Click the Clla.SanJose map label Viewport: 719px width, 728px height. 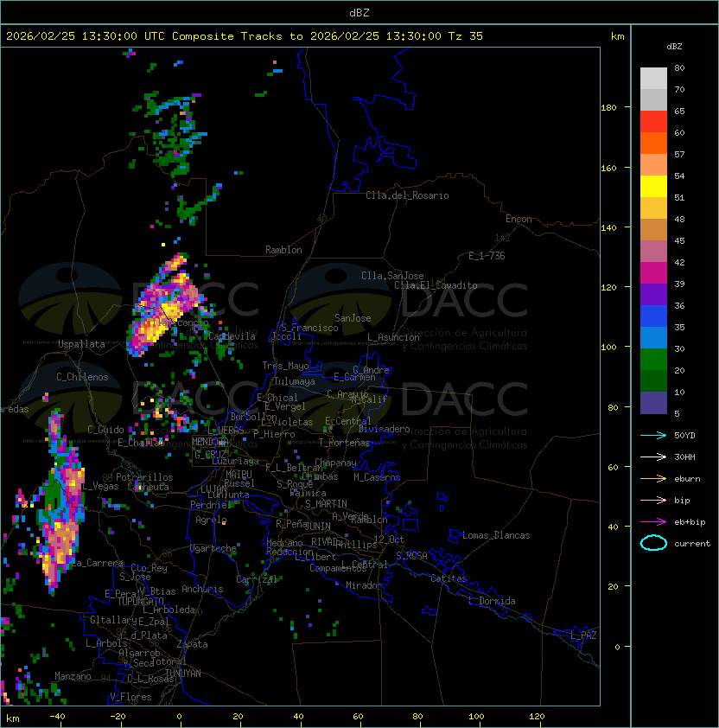(392, 276)
